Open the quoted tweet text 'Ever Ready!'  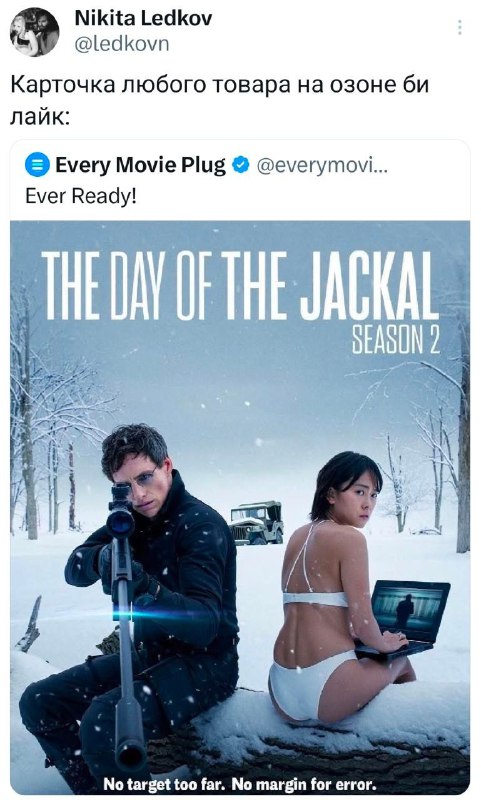coord(81,196)
